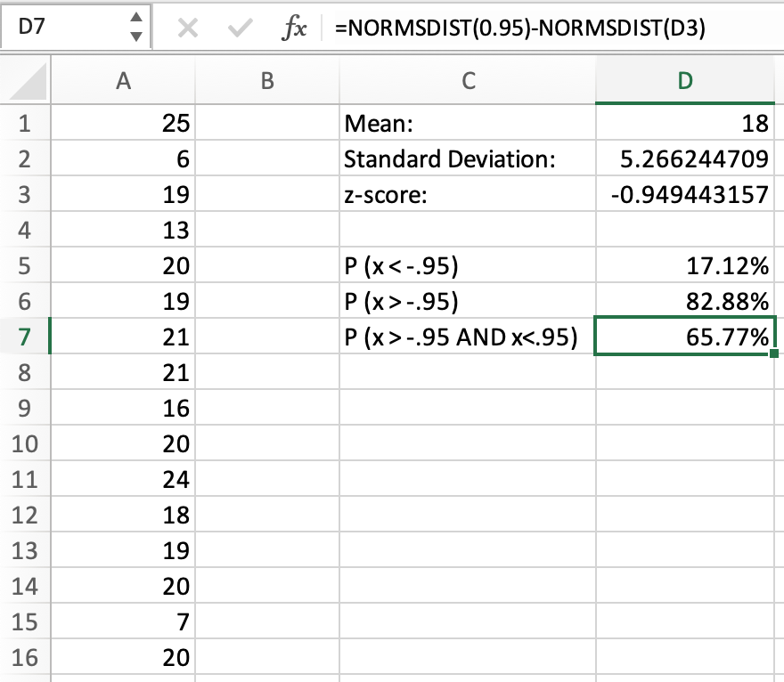784x682 pixels.
Task: Open the insert function fx icon
Action: pos(293,28)
